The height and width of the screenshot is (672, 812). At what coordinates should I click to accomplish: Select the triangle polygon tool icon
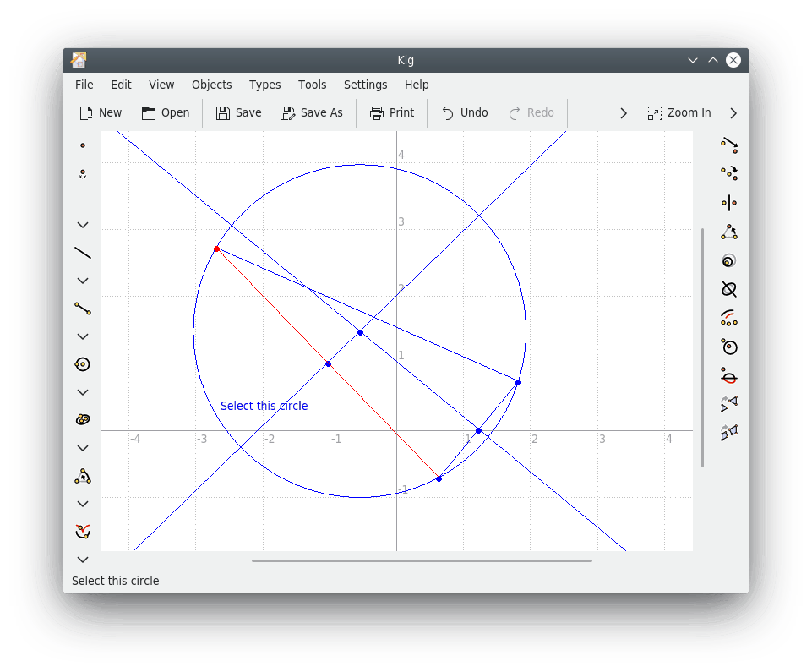click(x=82, y=476)
